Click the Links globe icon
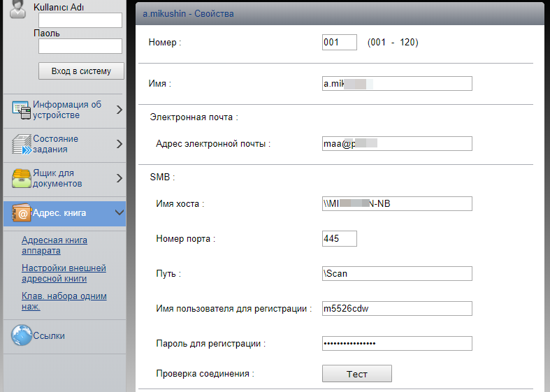The height and width of the screenshot is (392, 550). pos(22,335)
